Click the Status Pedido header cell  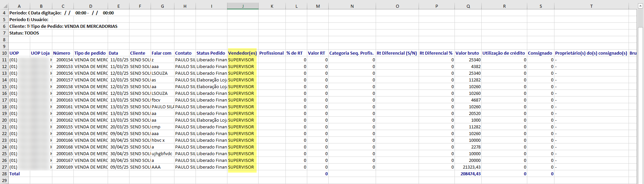pos(211,53)
